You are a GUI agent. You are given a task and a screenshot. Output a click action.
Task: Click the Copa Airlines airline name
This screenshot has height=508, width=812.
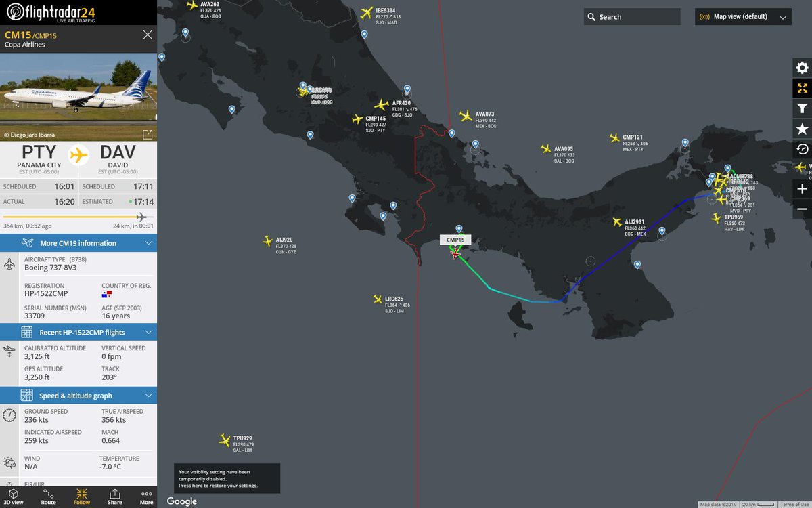[x=25, y=45]
